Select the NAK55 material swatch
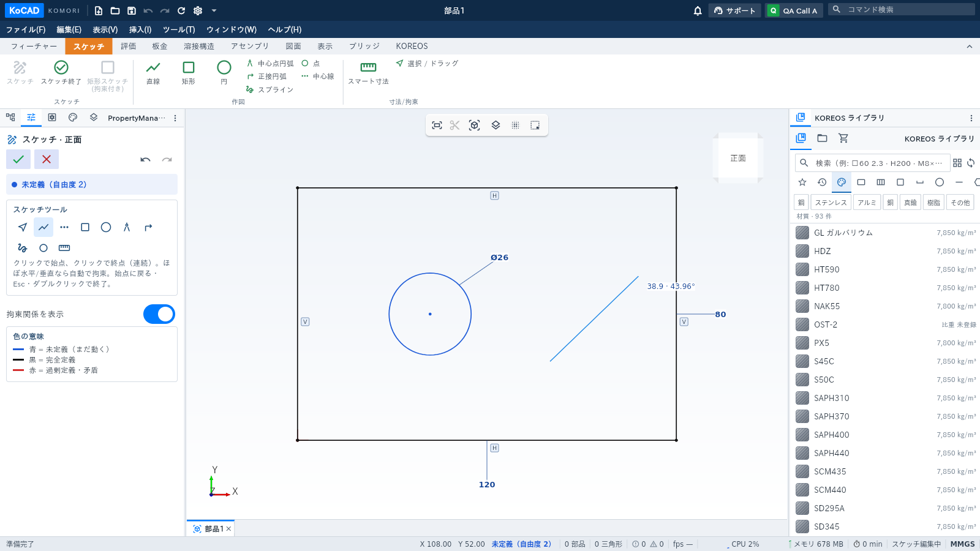The height and width of the screenshot is (551, 980). click(x=802, y=306)
